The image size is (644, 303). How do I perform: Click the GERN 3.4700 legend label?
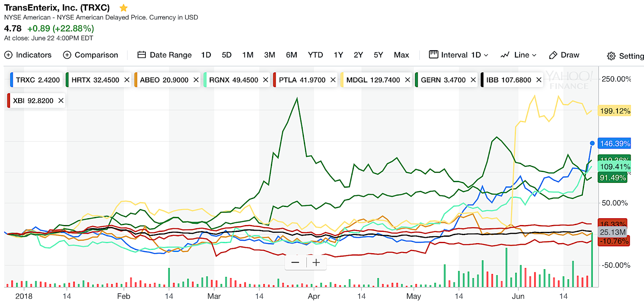click(x=443, y=80)
